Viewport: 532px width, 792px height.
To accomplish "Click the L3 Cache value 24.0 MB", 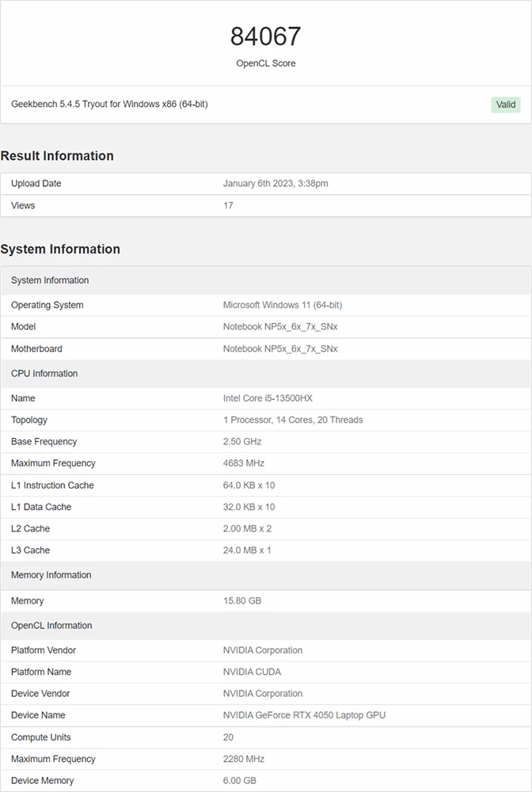I will (247, 550).
